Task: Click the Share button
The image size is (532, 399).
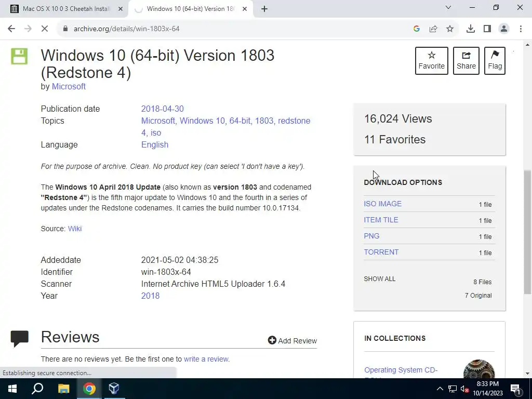Action: tap(466, 61)
